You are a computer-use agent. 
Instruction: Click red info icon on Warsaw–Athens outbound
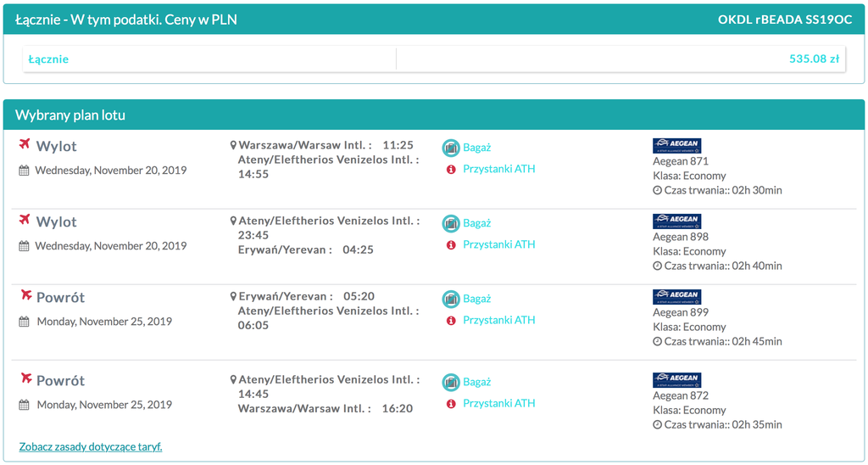(451, 169)
